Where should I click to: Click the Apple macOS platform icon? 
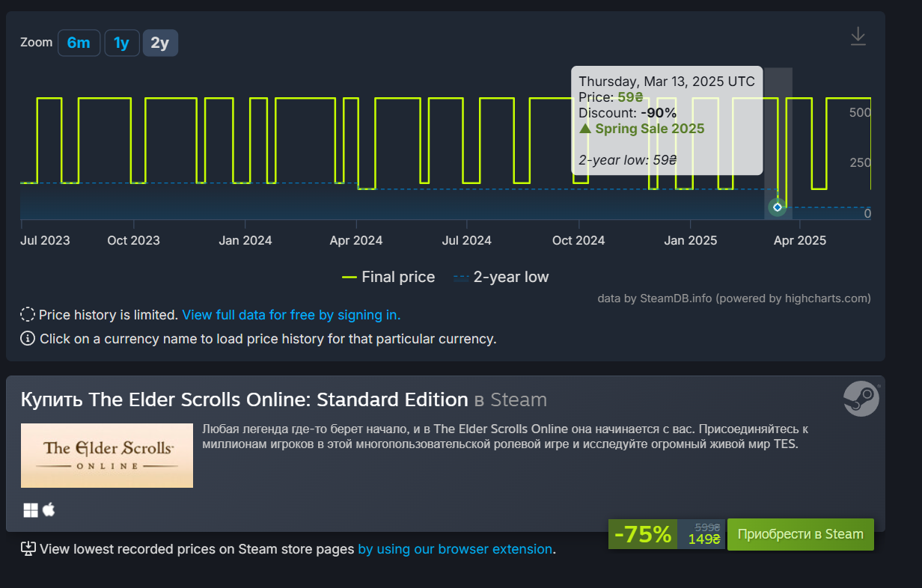pos(49,510)
